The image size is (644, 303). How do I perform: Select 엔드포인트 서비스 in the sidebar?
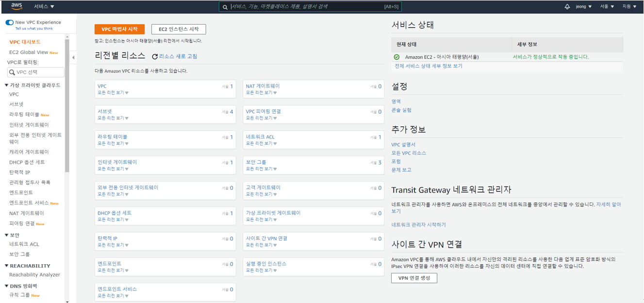29,203
